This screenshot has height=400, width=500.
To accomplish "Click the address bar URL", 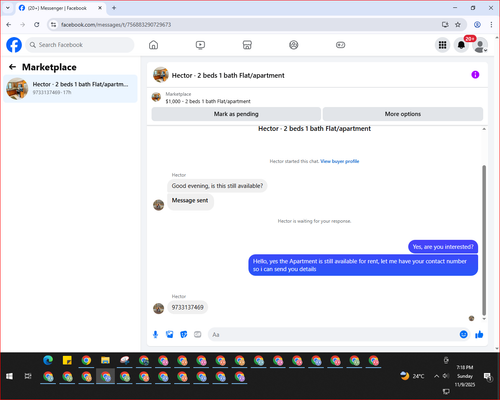I will pyautogui.click(x=116, y=25).
